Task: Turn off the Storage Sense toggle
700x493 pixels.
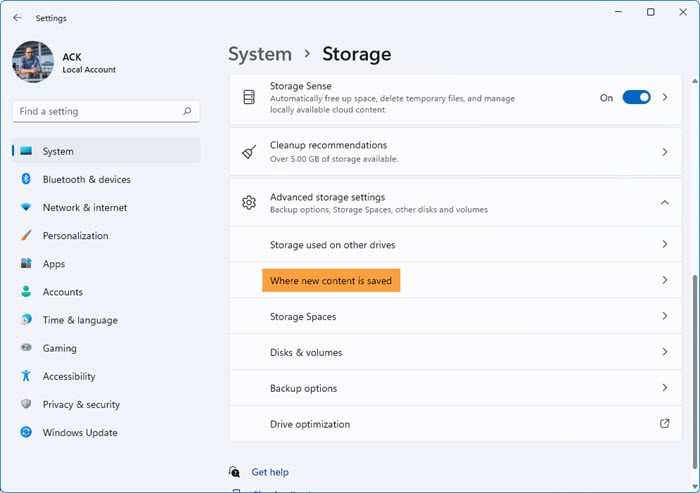Action: click(636, 98)
